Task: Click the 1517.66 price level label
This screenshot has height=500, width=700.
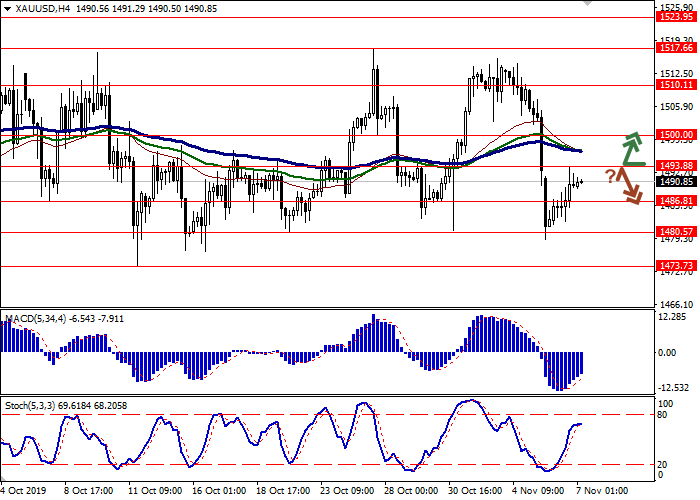Action: [676, 47]
